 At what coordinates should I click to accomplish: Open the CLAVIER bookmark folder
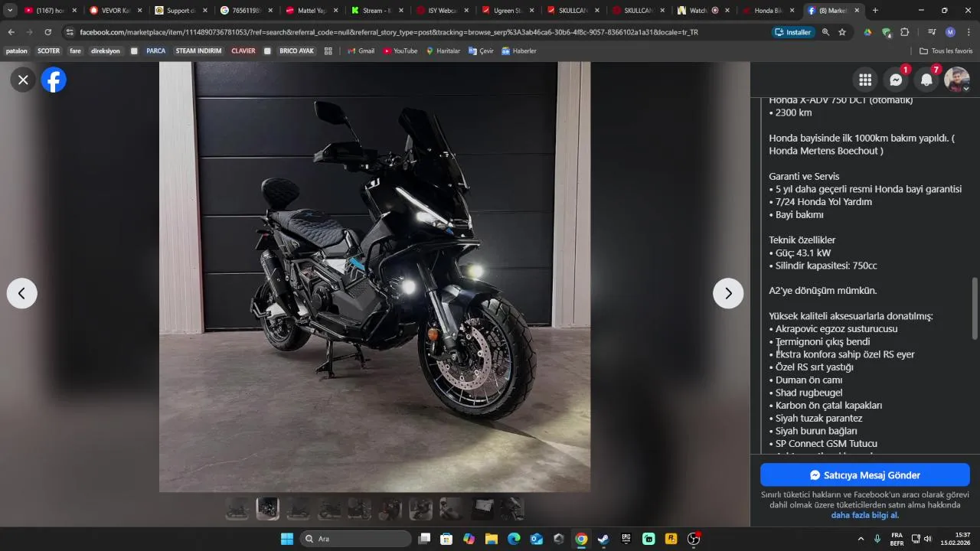pos(243,51)
